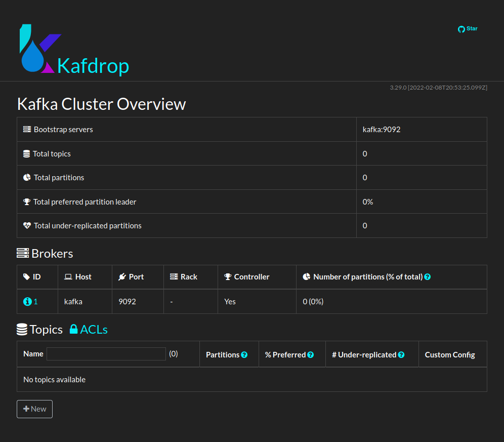The width and height of the screenshot is (504, 442).
Task: Click the New topic button
Action: click(35, 409)
